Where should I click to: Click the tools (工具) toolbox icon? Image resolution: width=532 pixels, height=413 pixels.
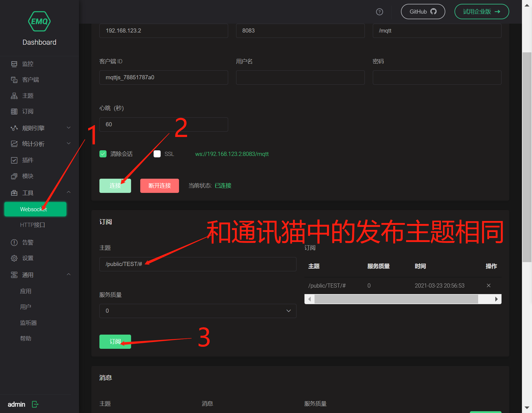[14, 193]
